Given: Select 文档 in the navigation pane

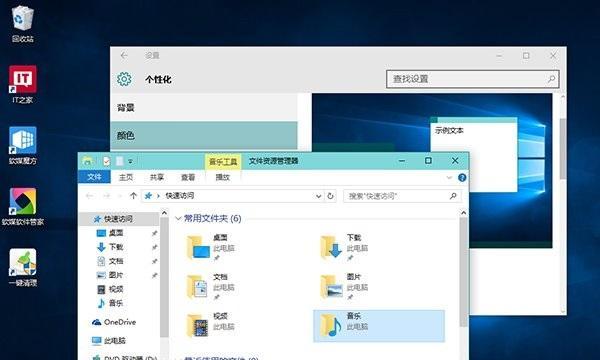Looking at the screenshot, I should tap(116, 261).
